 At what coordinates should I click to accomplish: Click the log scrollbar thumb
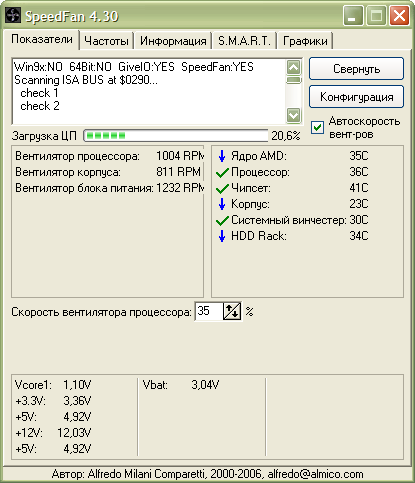click(294, 80)
